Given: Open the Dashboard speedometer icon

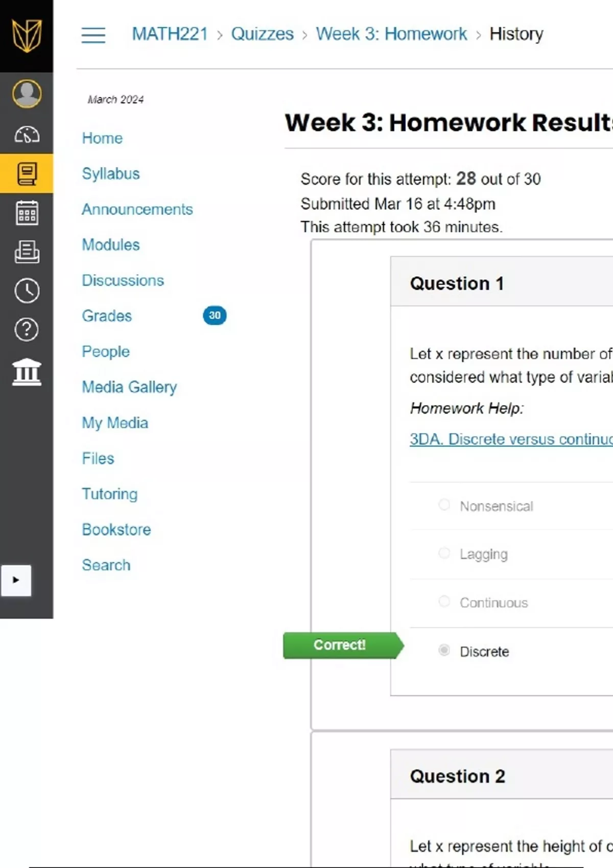Looking at the screenshot, I should (27, 134).
